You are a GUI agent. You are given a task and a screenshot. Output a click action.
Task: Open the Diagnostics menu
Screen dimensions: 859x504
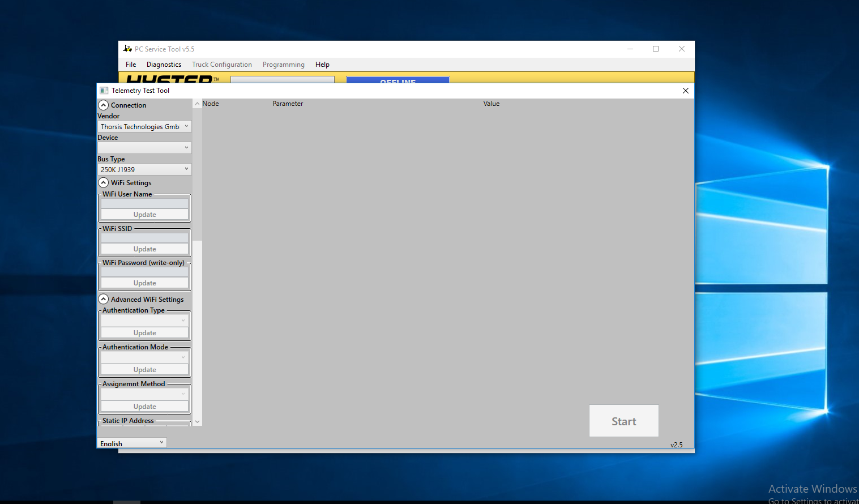pos(163,64)
